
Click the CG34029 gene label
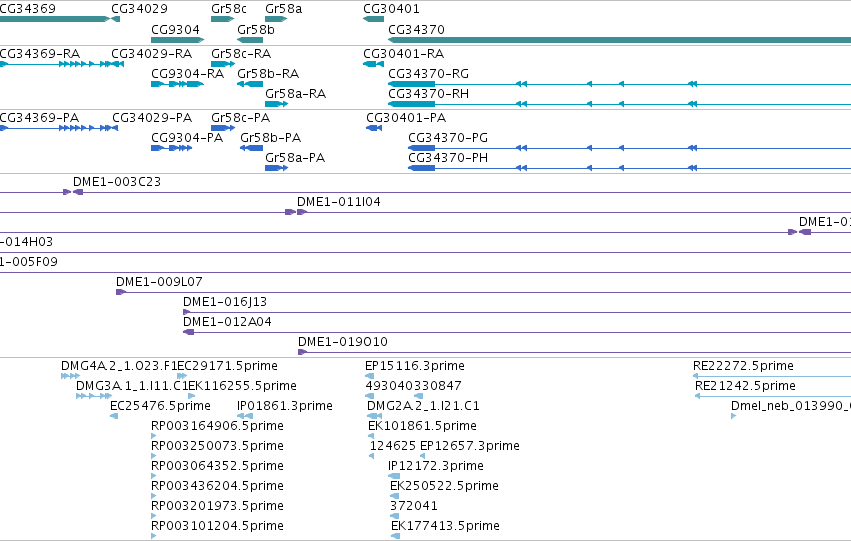click(139, 9)
